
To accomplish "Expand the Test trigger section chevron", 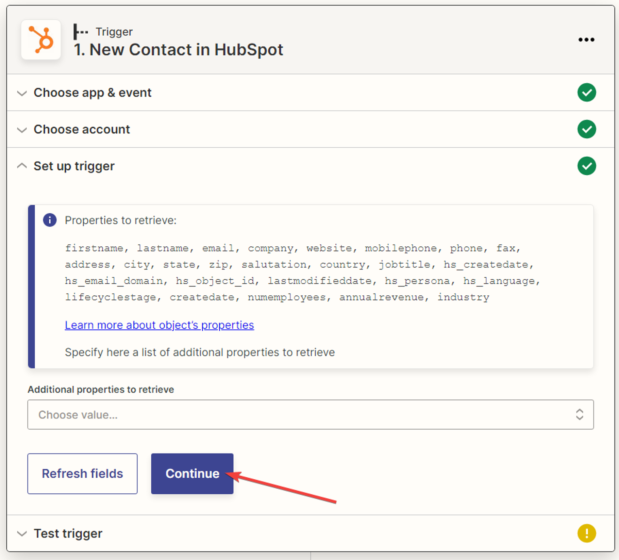I will click(22, 533).
